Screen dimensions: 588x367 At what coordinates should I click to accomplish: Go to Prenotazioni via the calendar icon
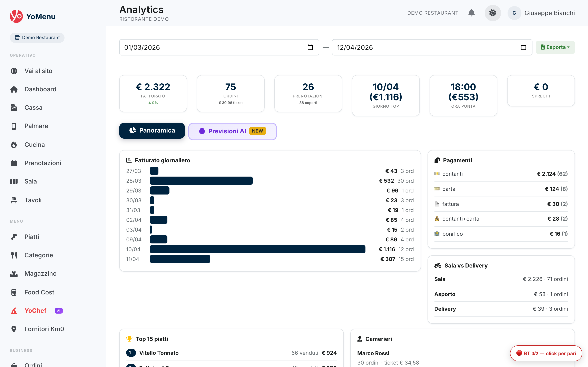(x=43, y=163)
